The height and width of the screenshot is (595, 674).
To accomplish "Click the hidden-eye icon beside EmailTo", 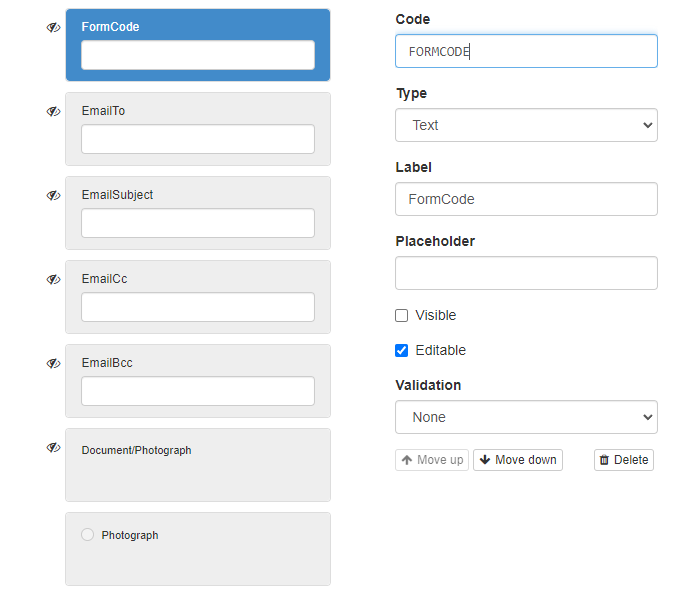I will click(53, 111).
